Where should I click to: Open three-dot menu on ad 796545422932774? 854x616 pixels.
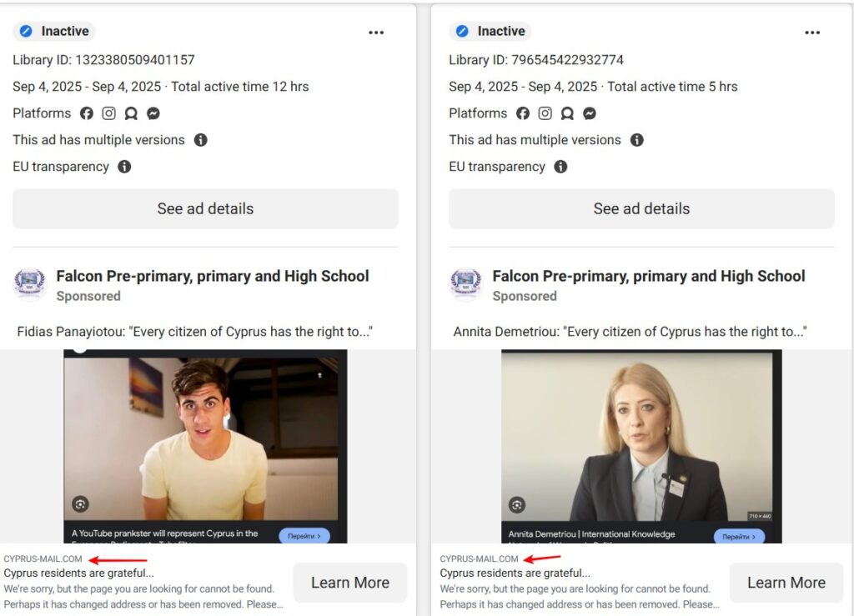[812, 33]
